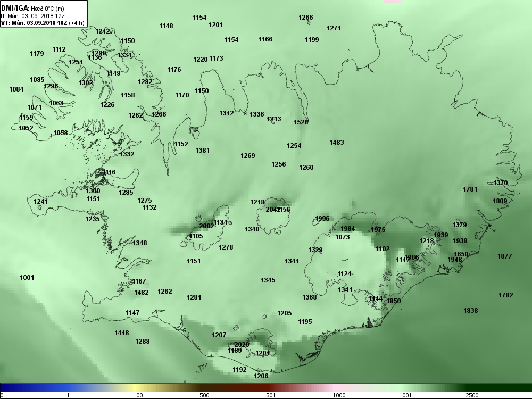
Task: Click the map value '1984'
Action: tap(347, 229)
